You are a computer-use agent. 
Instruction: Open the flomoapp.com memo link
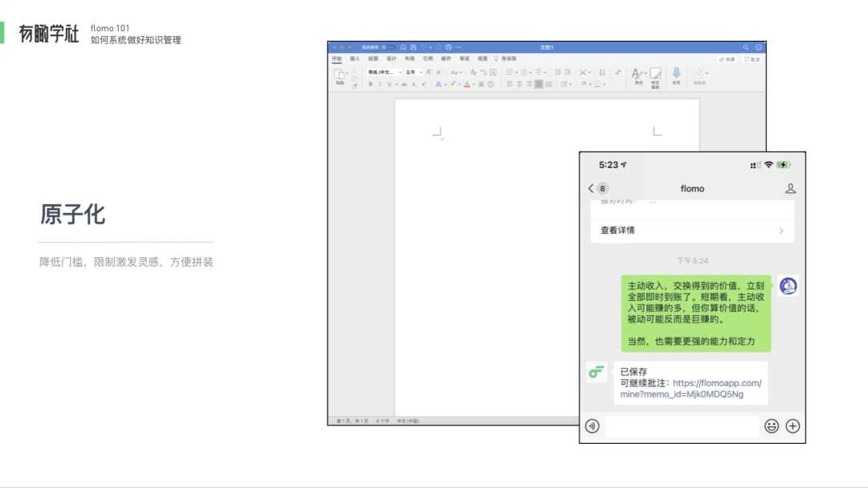pos(690,388)
